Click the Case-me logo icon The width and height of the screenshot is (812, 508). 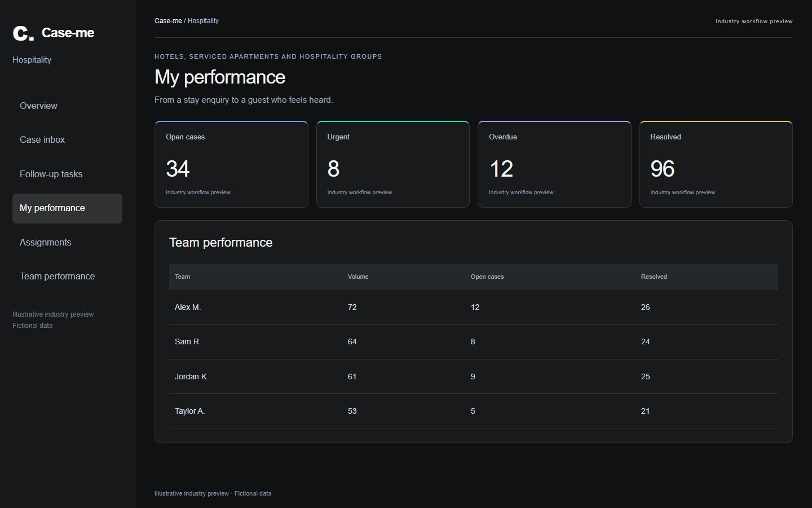pyautogui.click(x=23, y=33)
